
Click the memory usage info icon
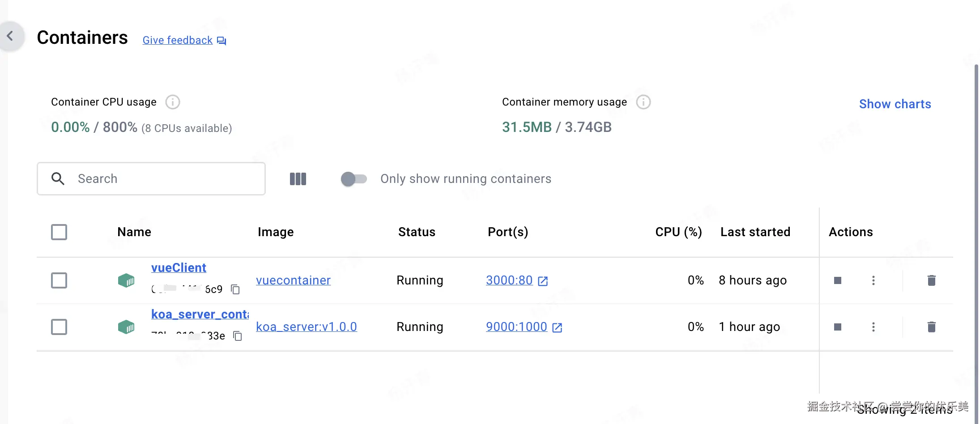point(643,102)
